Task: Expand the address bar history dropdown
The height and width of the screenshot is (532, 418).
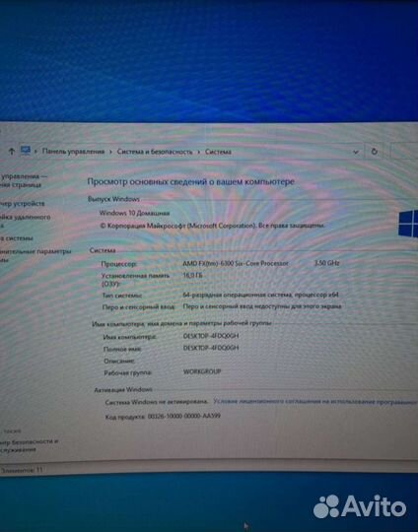Action: 356,152
